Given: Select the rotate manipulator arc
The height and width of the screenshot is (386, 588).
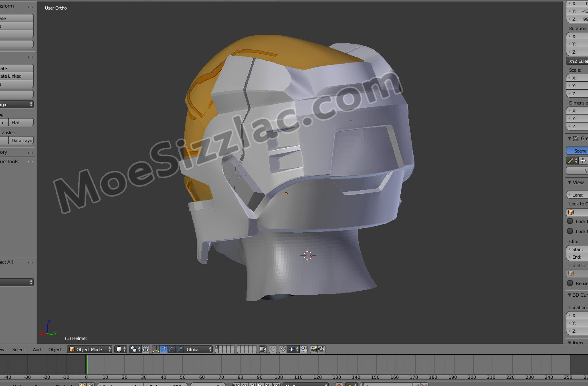Looking at the screenshot, I should pos(172,349).
